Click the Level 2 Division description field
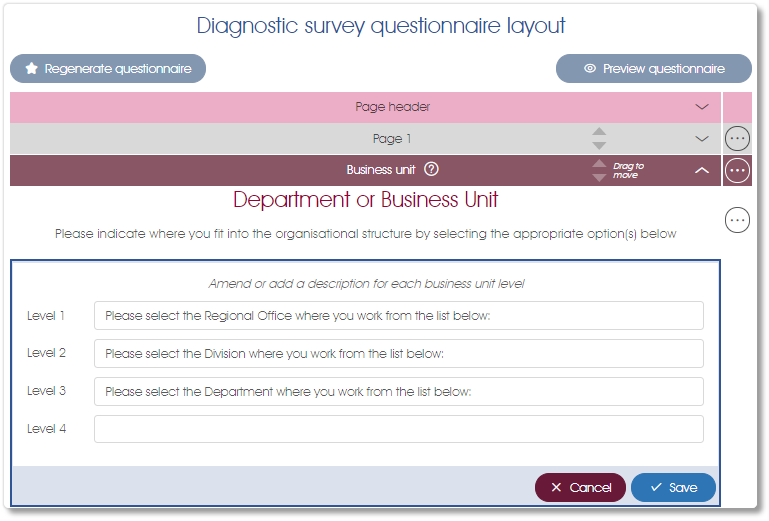The height and width of the screenshot is (521, 769). (x=399, y=354)
